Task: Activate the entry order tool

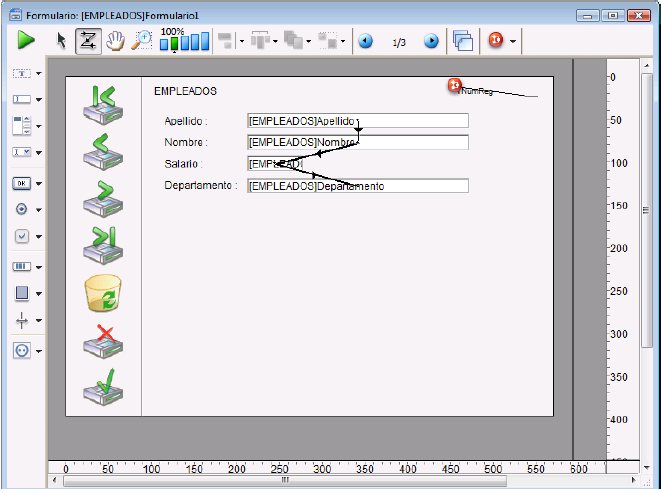Action: [x=88, y=41]
